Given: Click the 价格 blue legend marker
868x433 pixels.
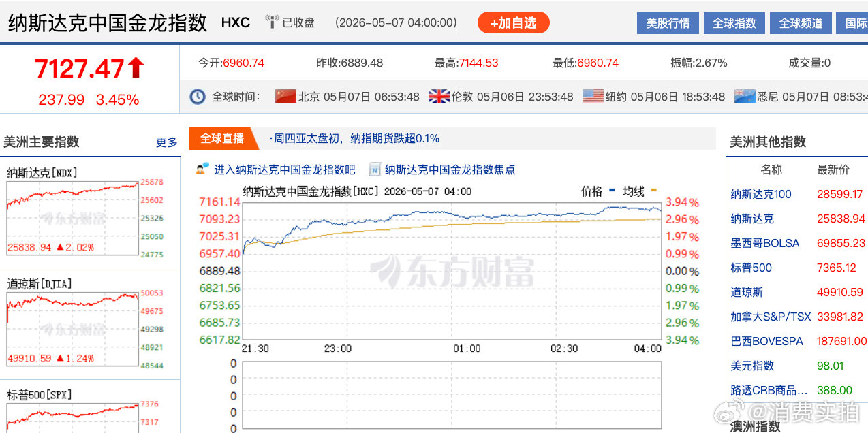Looking at the screenshot, I should pyautogui.click(x=612, y=191).
